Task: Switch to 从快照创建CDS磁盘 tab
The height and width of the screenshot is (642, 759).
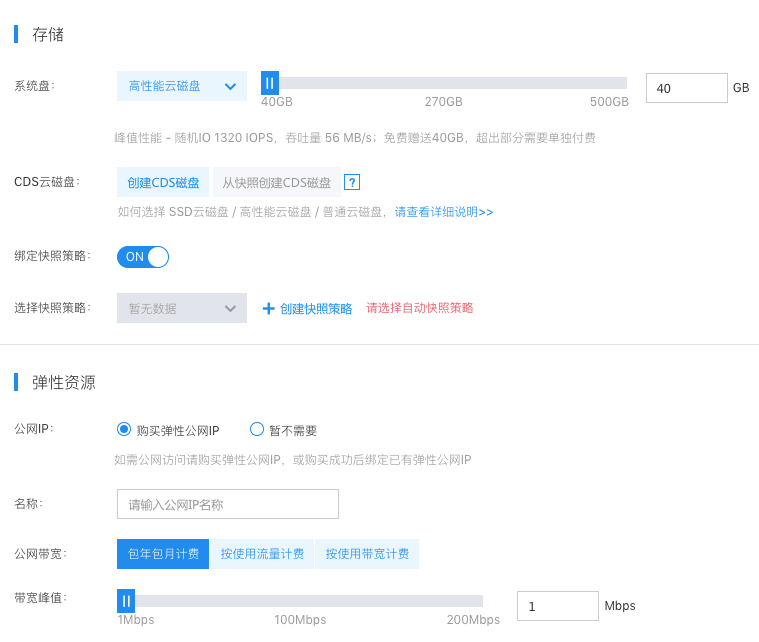Action: (x=276, y=182)
